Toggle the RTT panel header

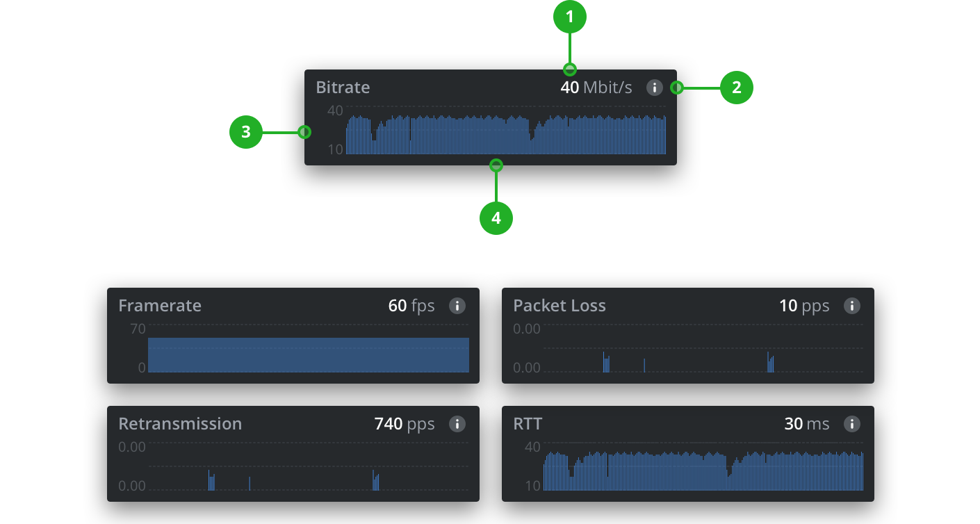(x=687, y=423)
